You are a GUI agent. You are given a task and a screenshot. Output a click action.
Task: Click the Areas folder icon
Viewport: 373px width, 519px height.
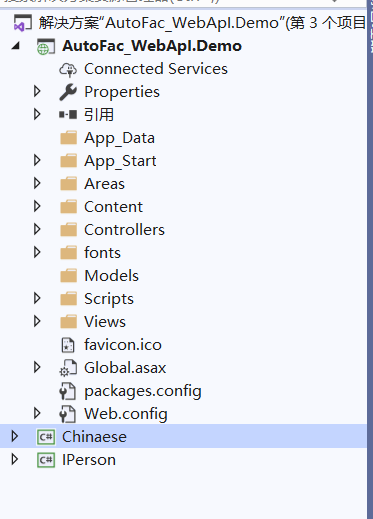69,184
